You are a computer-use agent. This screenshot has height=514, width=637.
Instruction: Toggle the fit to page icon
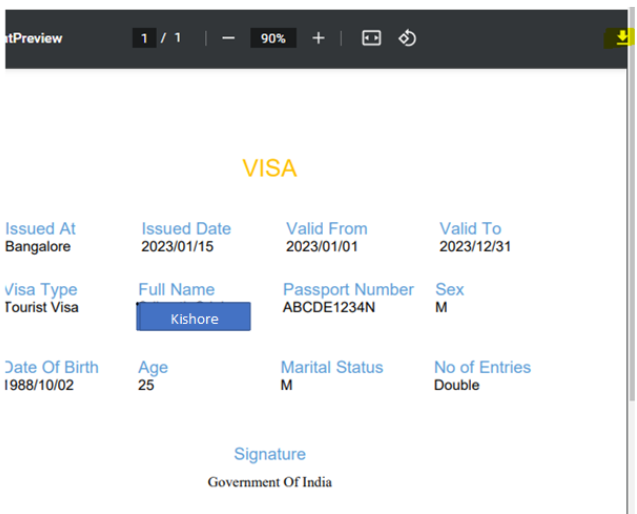pyautogui.click(x=371, y=38)
